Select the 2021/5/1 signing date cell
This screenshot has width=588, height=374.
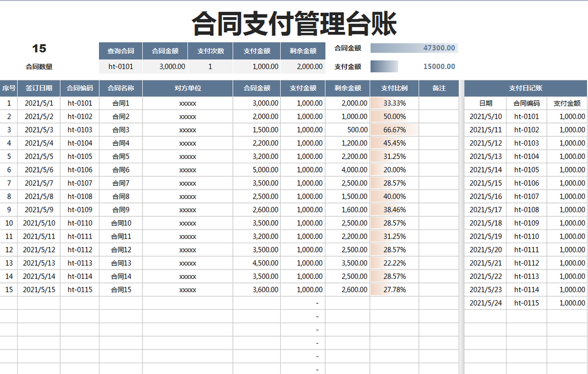point(39,103)
